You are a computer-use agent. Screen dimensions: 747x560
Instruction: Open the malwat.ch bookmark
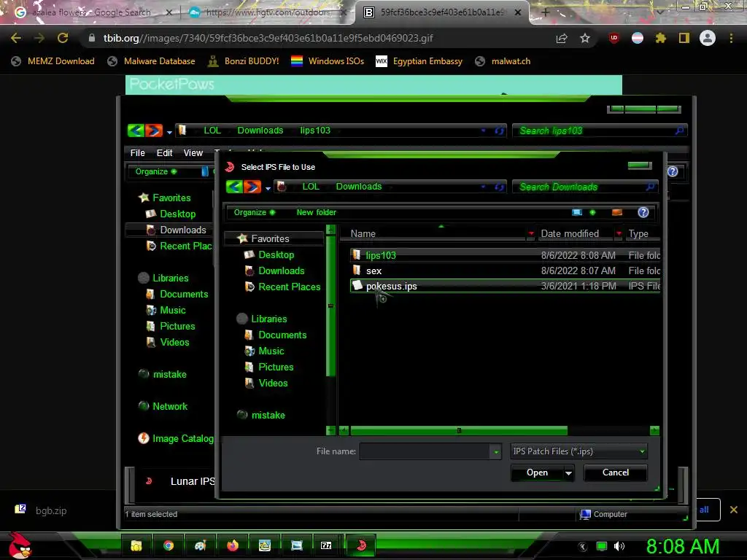click(x=503, y=61)
